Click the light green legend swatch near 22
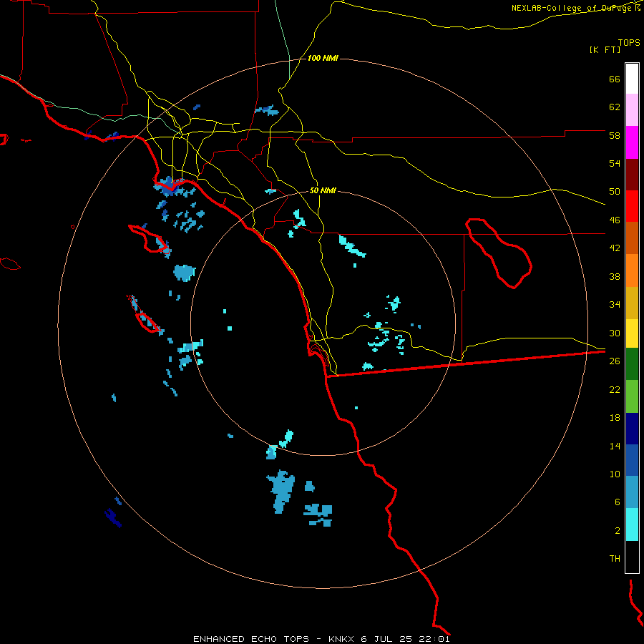644x644 pixels. pyautogui.click(x=632, y=396)
